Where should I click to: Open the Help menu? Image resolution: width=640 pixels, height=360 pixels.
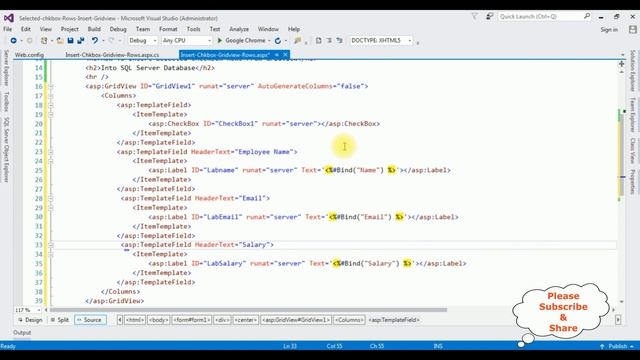(294, 29)
